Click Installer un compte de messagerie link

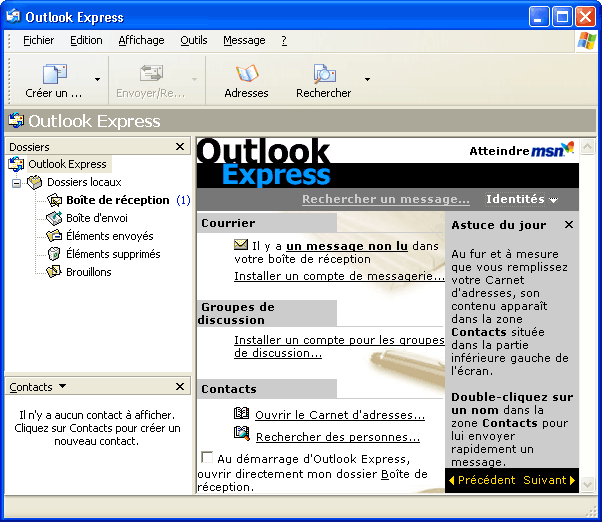point(339,276)
